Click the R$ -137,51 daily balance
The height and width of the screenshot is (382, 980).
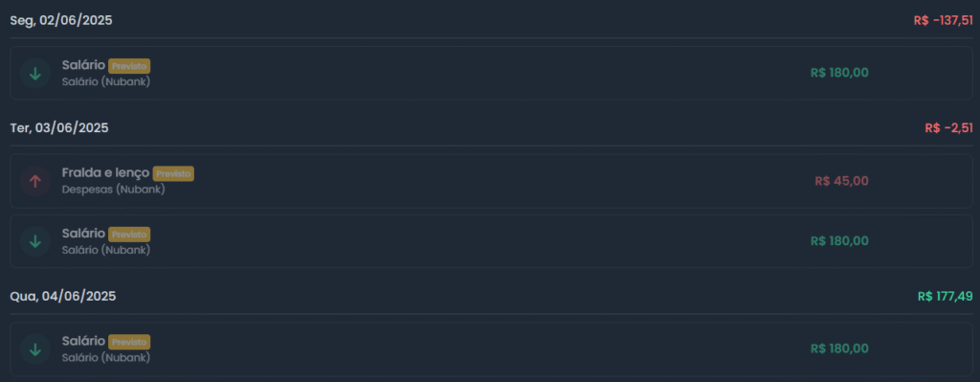coord(943,21)
